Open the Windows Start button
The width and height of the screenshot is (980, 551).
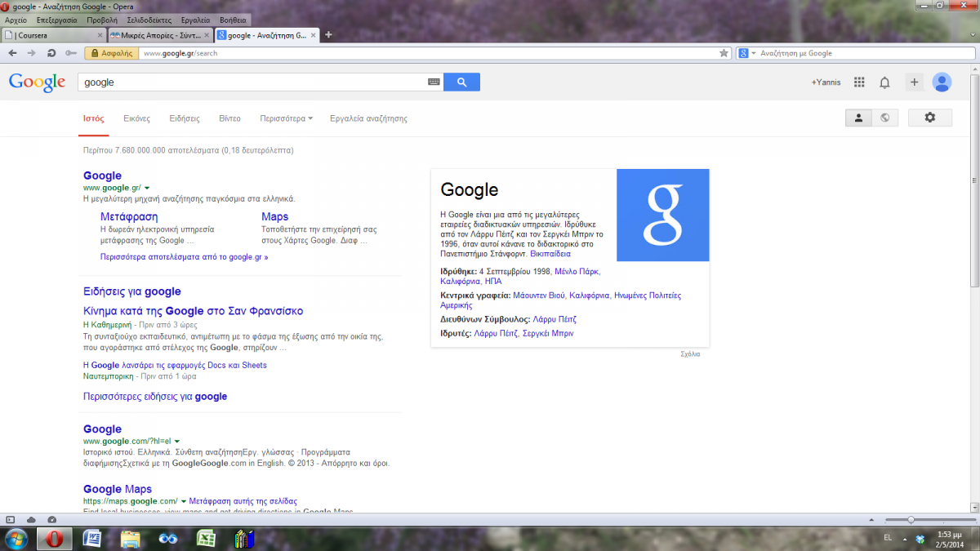(16, 539)
